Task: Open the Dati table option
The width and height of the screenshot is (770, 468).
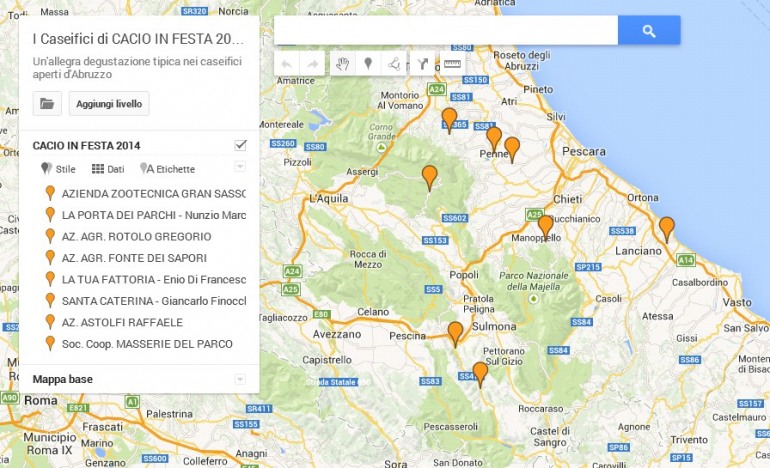Action: click(x=108, y=169)
